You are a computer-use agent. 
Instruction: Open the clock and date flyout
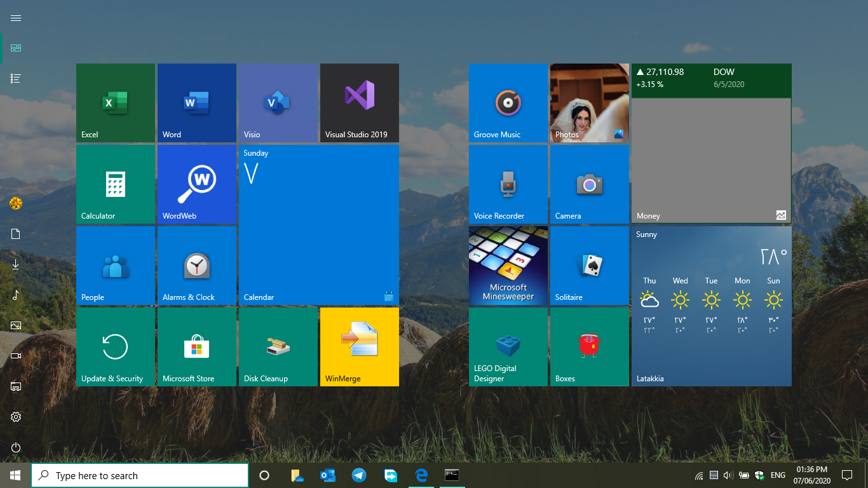click(x=811, y=475)
